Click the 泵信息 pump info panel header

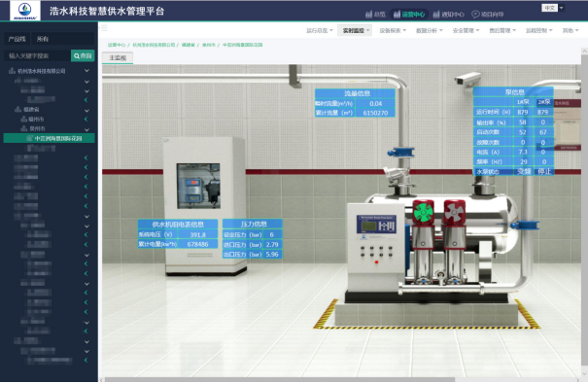tap(513, 92)
